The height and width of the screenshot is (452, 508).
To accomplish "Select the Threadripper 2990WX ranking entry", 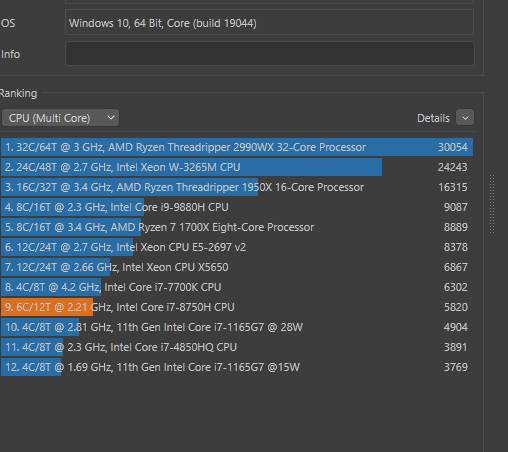I will (x=237, y=147).
